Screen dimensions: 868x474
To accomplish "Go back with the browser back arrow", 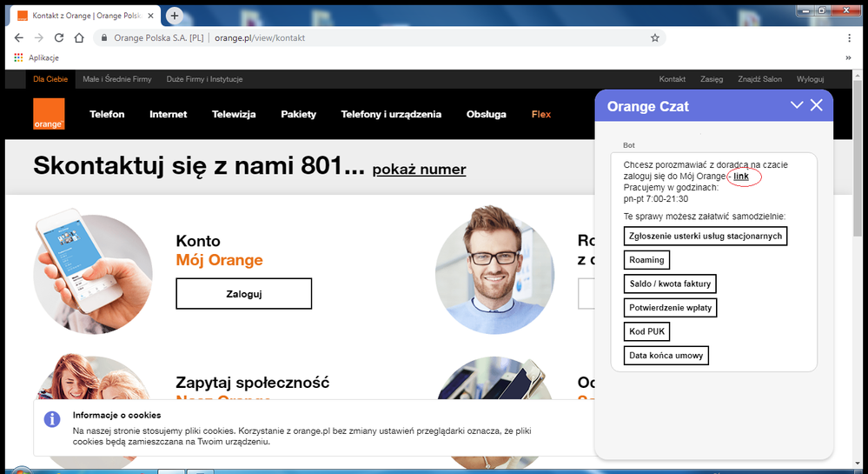I will (x=19, y=37).
